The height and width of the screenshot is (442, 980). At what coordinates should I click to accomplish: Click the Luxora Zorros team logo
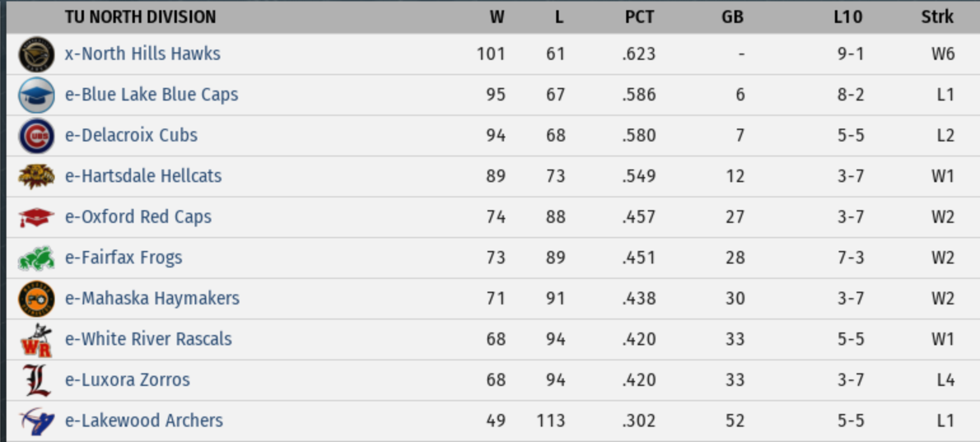coord(36,380)
